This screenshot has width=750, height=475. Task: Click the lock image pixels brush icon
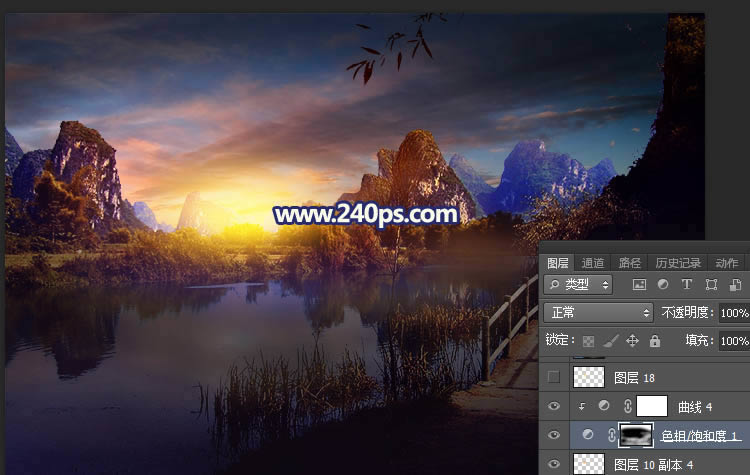pyautogui.click(x=609, y=341)
